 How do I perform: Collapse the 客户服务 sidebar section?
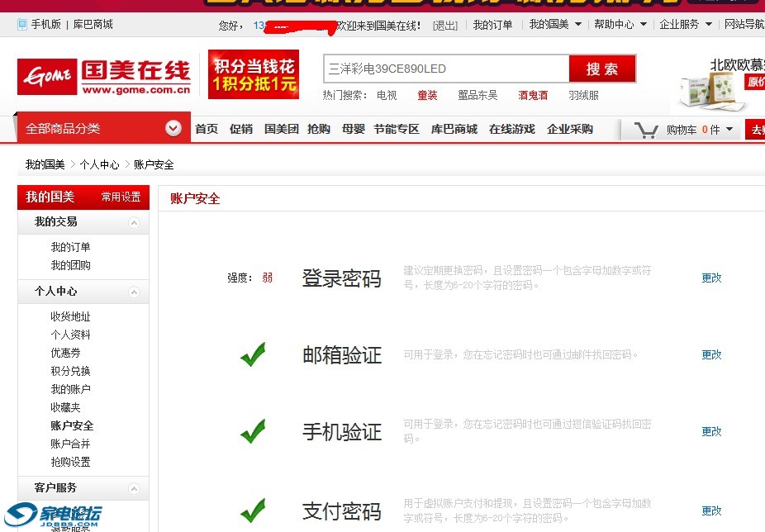(x=134, y=487)
